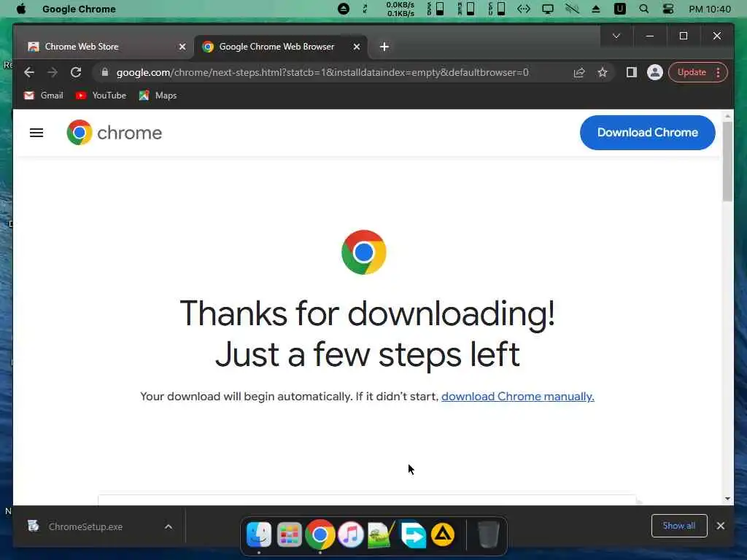Close the downloads bar

(x=720, y=526)
